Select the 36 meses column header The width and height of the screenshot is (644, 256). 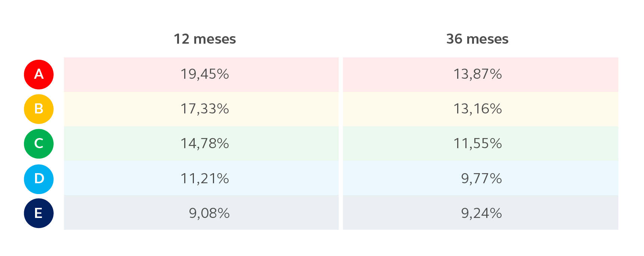(x=477, y=39)
